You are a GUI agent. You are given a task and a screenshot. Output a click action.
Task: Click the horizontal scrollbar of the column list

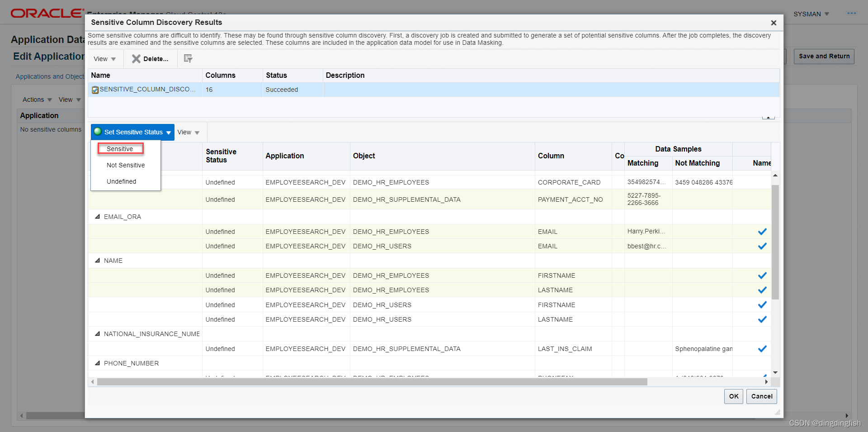point(372,382)
